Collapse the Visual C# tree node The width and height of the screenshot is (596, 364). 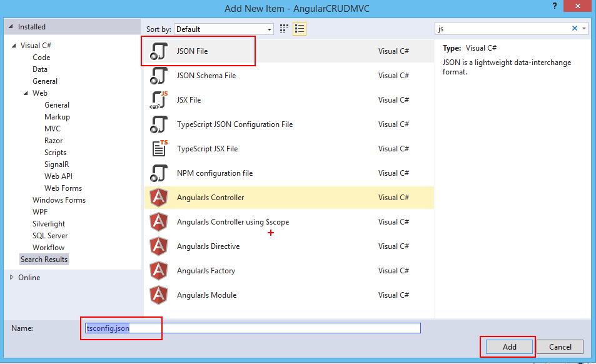(x=14, y=45)
